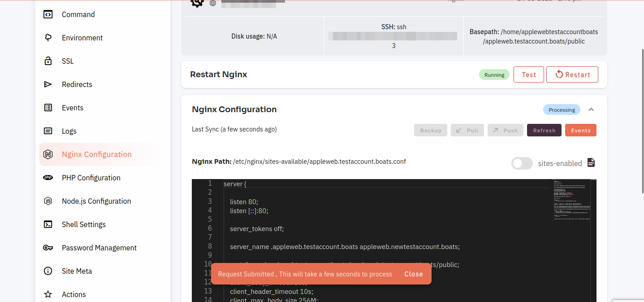Click the Node.js logo icon

[48, 201]
